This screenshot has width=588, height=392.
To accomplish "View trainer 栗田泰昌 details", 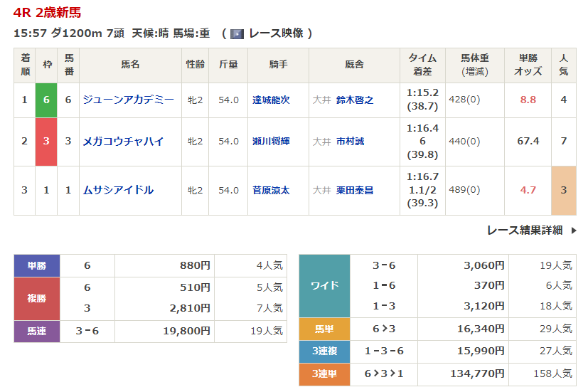I will (354, 191).
